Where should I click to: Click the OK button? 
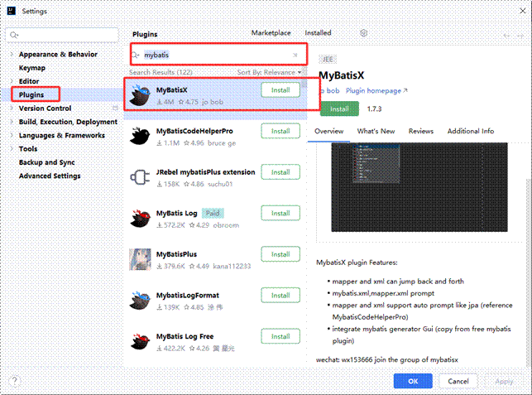point(413,381)
